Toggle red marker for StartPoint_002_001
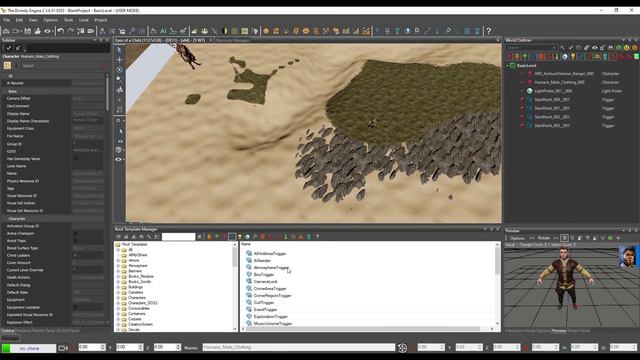640x360 pixels. (522, 117)
